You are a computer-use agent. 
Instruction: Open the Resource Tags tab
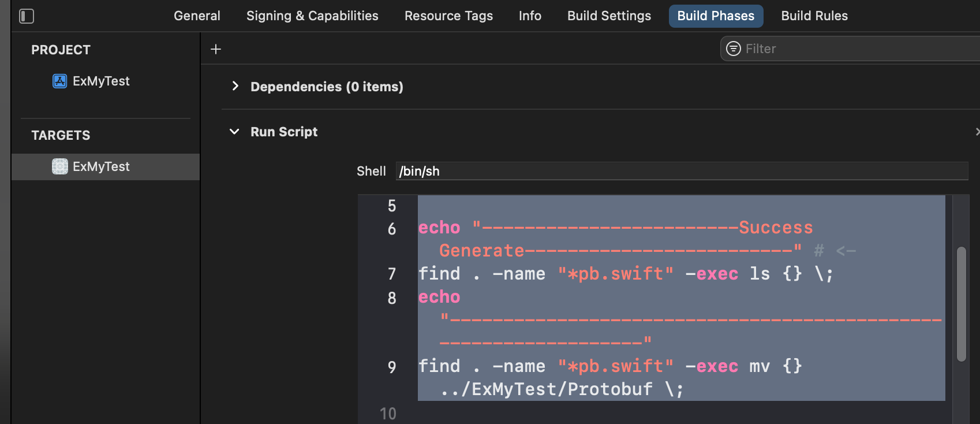448,16
